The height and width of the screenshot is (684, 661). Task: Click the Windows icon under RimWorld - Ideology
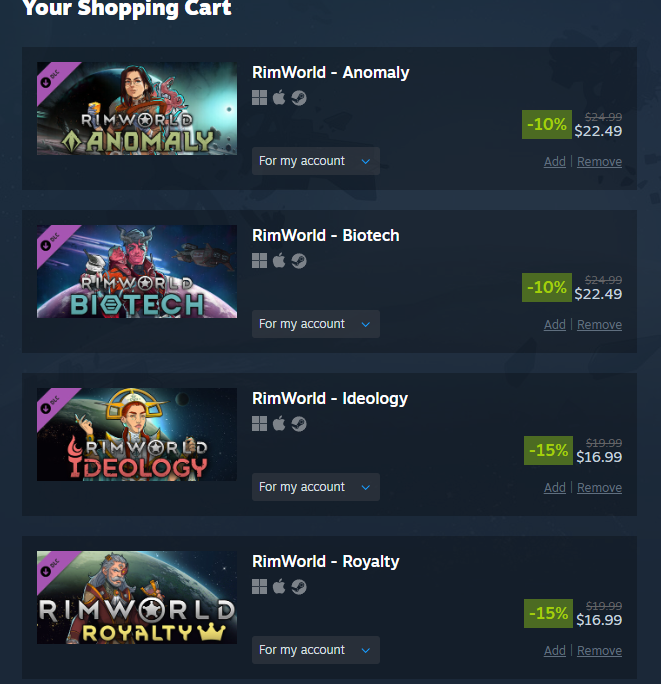coord(259,424)
